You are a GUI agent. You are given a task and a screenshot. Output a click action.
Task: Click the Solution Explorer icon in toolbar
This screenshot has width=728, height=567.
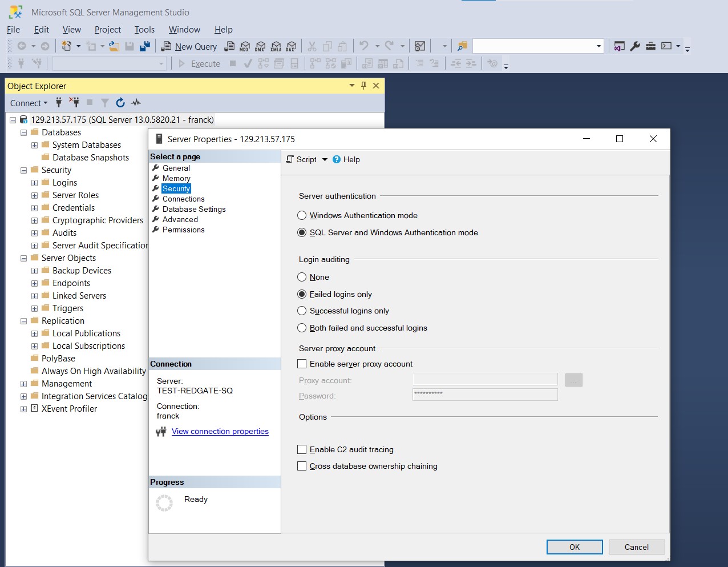(x=620, y=46)
